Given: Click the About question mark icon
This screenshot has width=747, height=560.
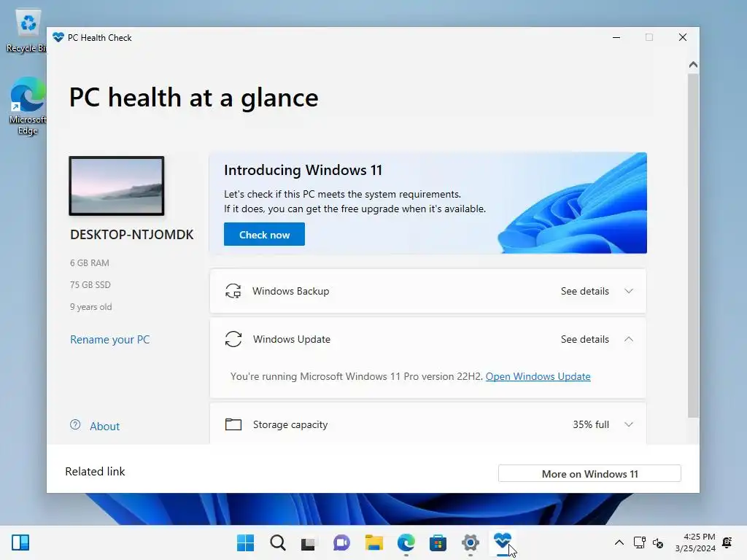Looking at the screenshot, I should pyautogui.click(x=75, y=425).
